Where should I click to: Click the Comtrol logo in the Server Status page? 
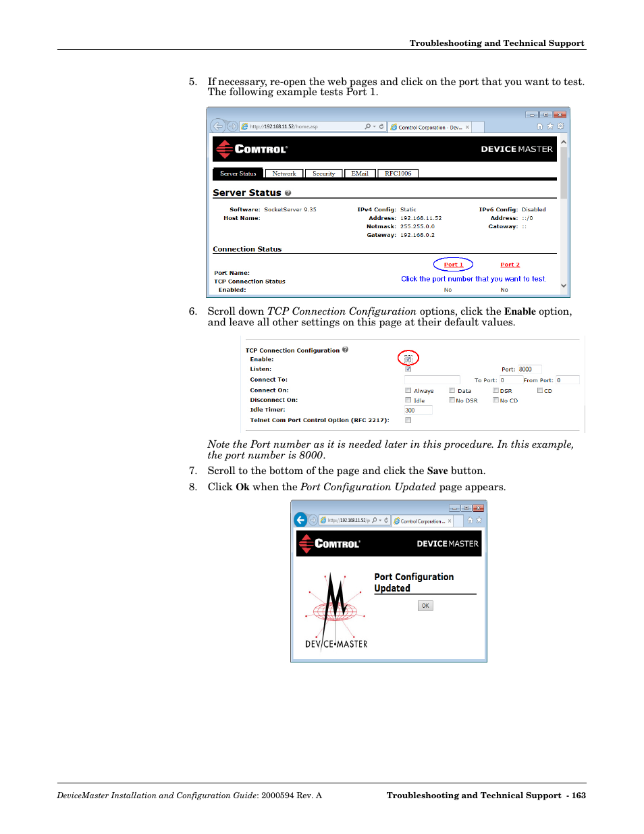coord(251,149)
